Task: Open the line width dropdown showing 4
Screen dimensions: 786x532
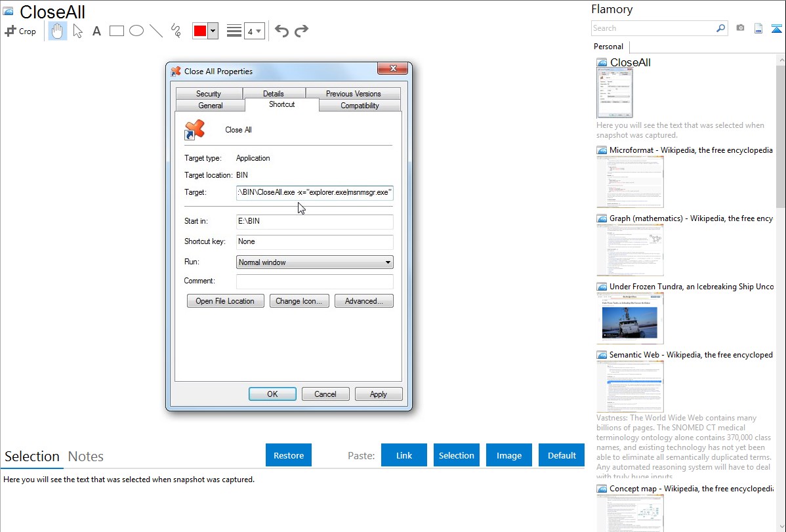Action: 254,31
